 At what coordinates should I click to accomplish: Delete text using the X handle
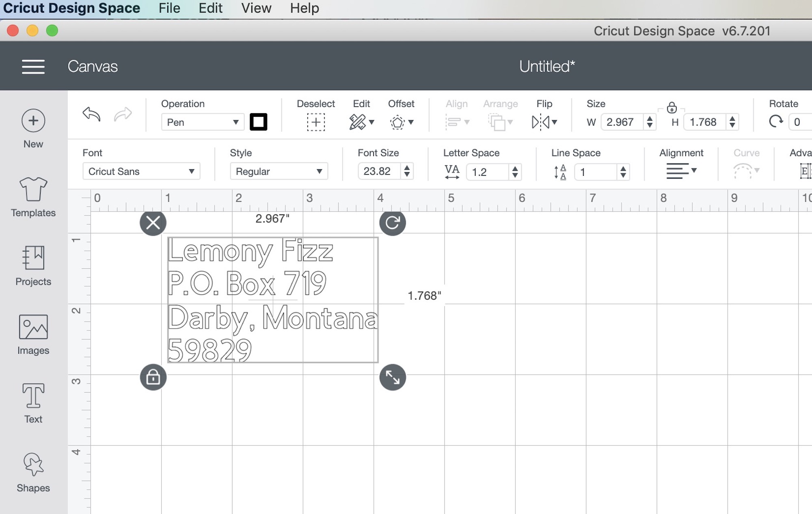click(153, 222)
